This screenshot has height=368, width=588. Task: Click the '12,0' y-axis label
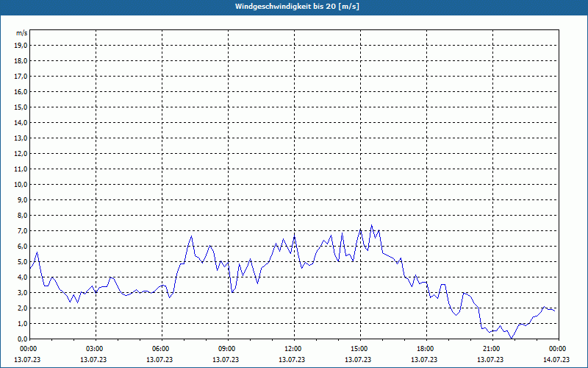tap(21, 153)
